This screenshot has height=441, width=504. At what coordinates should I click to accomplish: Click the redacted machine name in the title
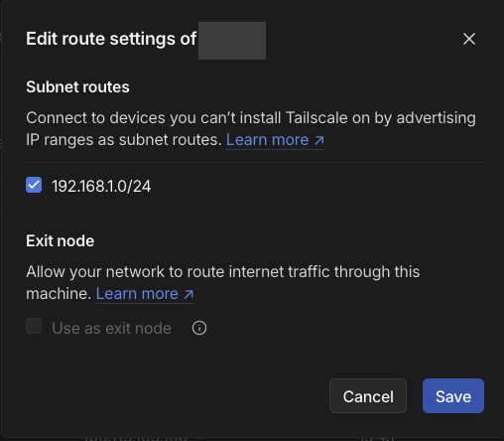232,41
